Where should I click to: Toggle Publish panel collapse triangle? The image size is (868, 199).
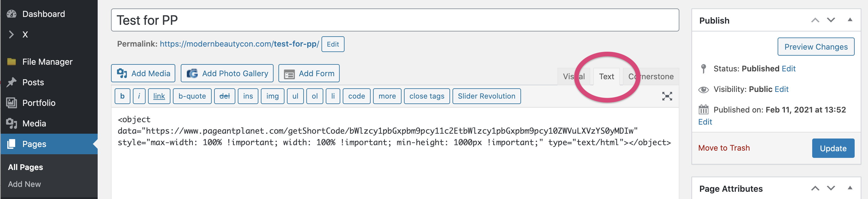[x=850, y=20]
